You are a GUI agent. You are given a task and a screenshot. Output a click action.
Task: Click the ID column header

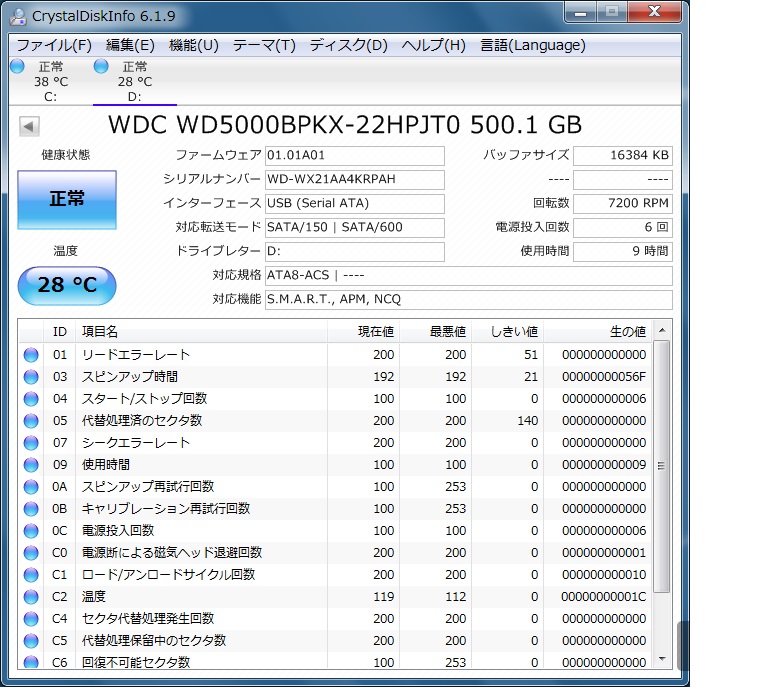59,332
